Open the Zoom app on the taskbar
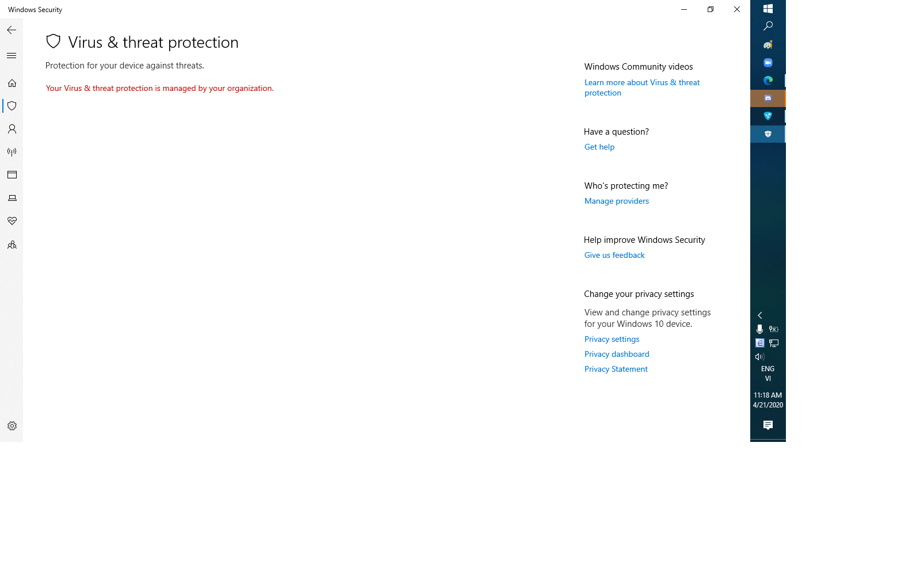Viewport: 924px width, 572px height. point(768,63)
